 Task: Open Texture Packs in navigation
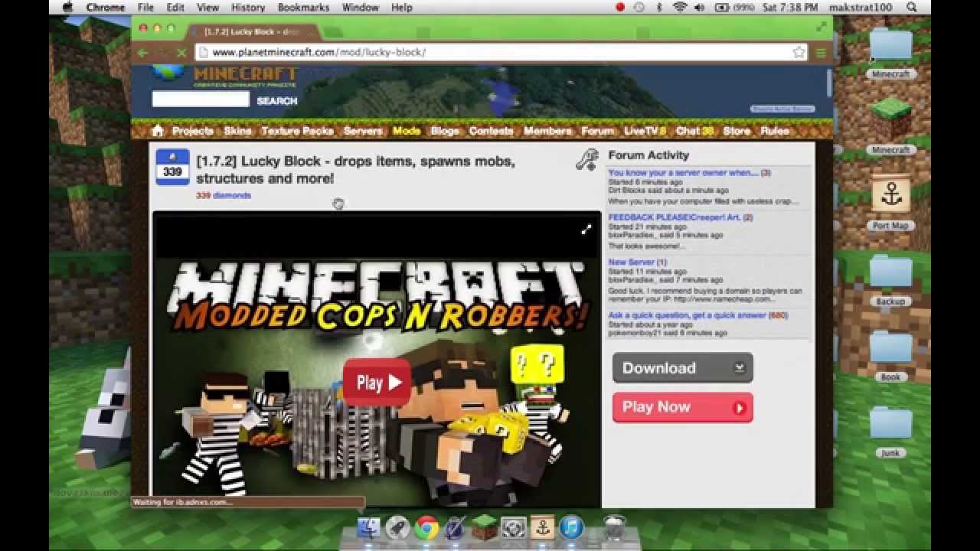click(x=297, y=131)
